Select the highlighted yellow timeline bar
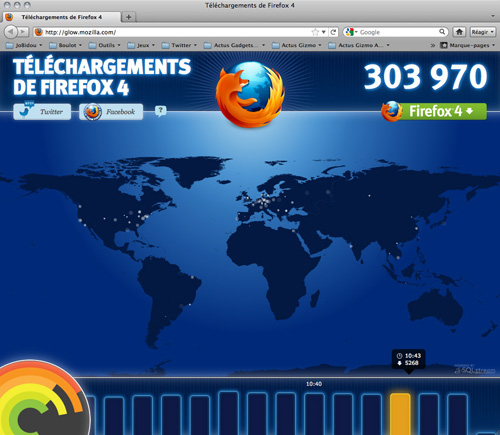 point(400,414)
